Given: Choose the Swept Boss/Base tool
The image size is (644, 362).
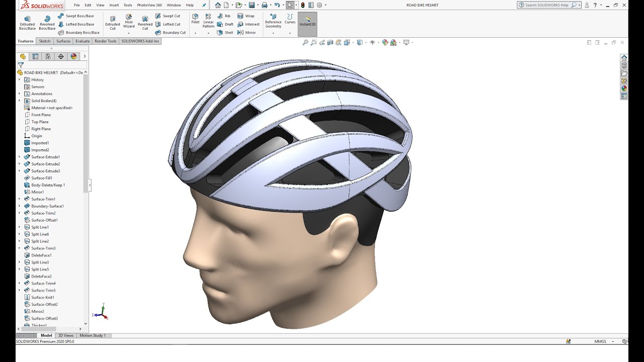Looking at the screenshot, I should [x=76, y=16].
